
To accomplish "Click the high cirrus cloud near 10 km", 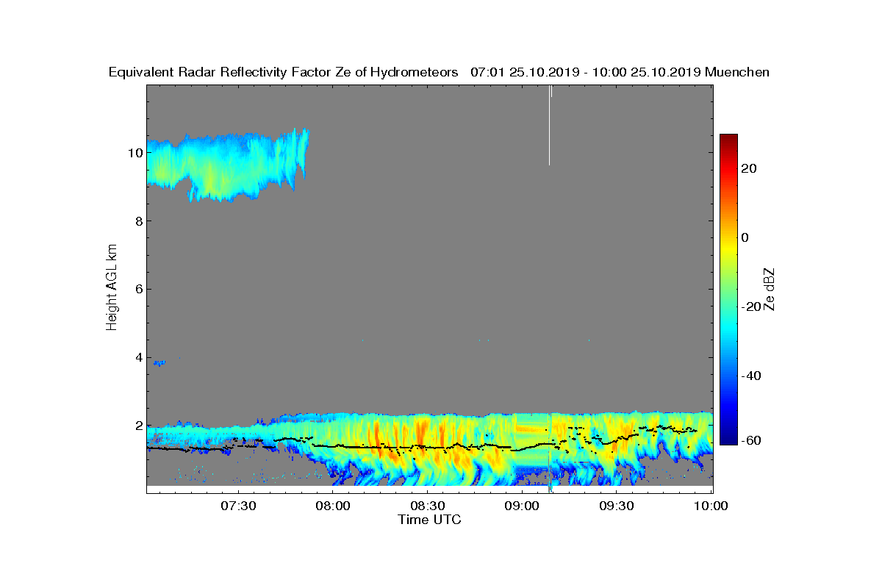I will [228, 165].
